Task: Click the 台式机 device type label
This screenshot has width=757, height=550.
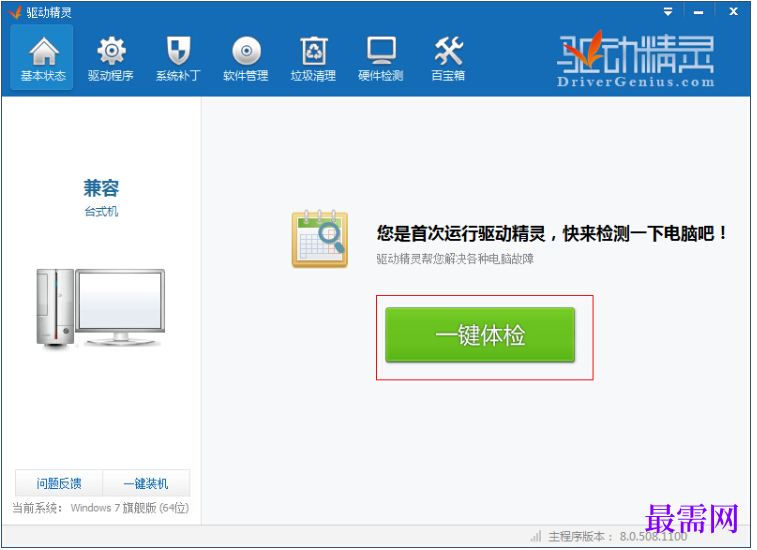Action: point(101,212)
